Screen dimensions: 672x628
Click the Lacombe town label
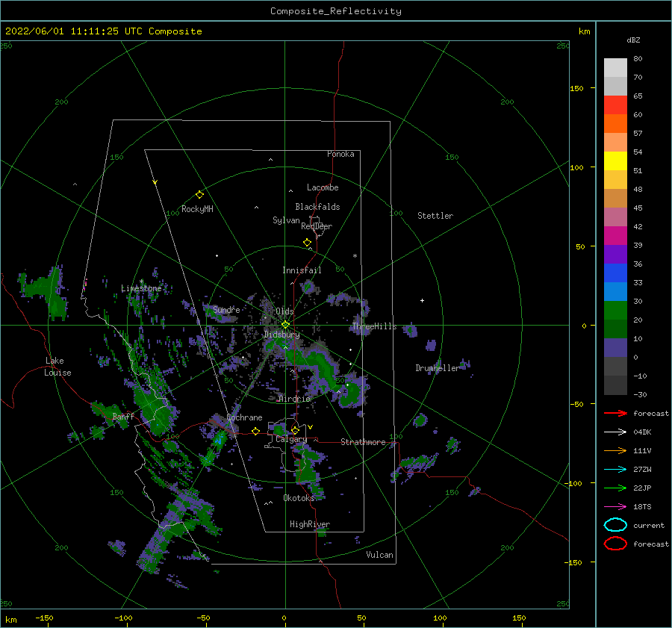point(323,187)
